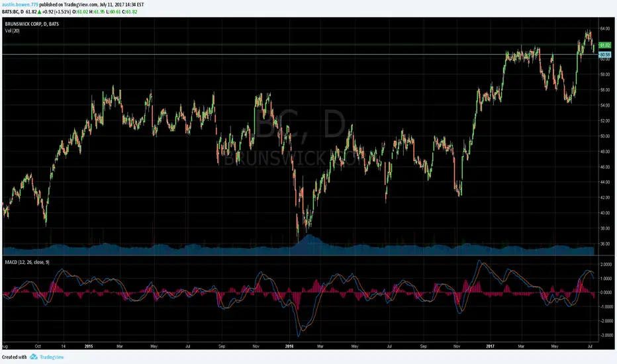Click the 44.00 price axis label
The height and width of the screenshot is (364, 617).
click(x=605, y=182)
